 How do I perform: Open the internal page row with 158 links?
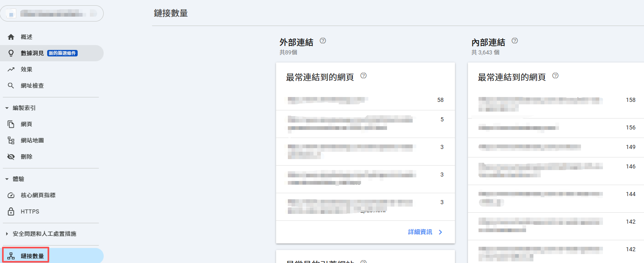[x=555, y=104]
